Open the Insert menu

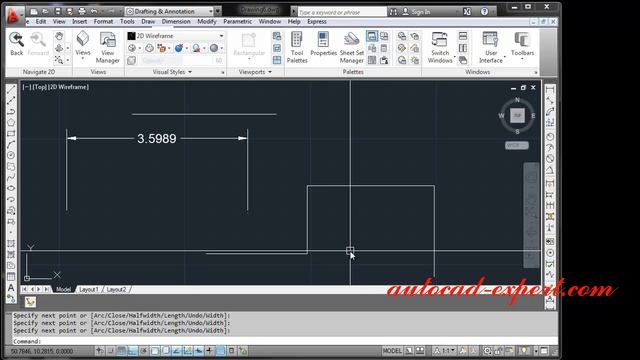click(80, 22)
